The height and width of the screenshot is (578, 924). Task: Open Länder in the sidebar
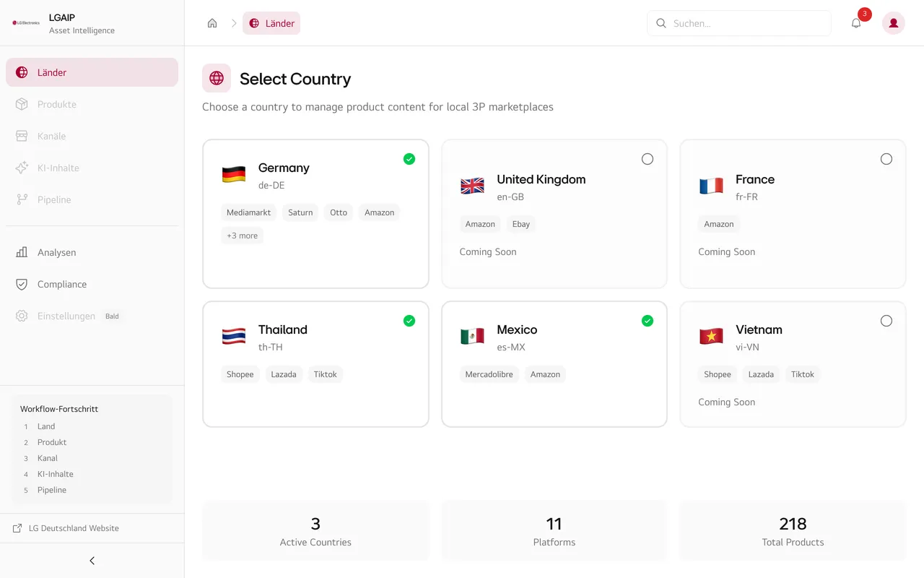pyautogui.click(x=92, y=72)
